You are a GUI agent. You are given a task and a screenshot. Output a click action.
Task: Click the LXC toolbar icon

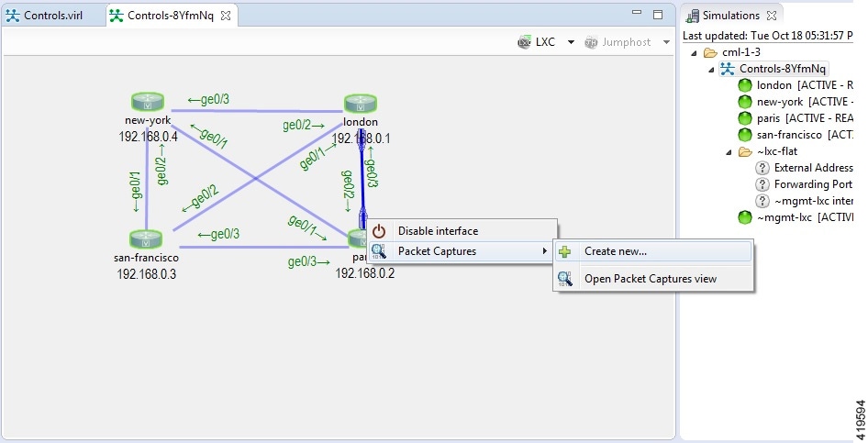point(524,42)
